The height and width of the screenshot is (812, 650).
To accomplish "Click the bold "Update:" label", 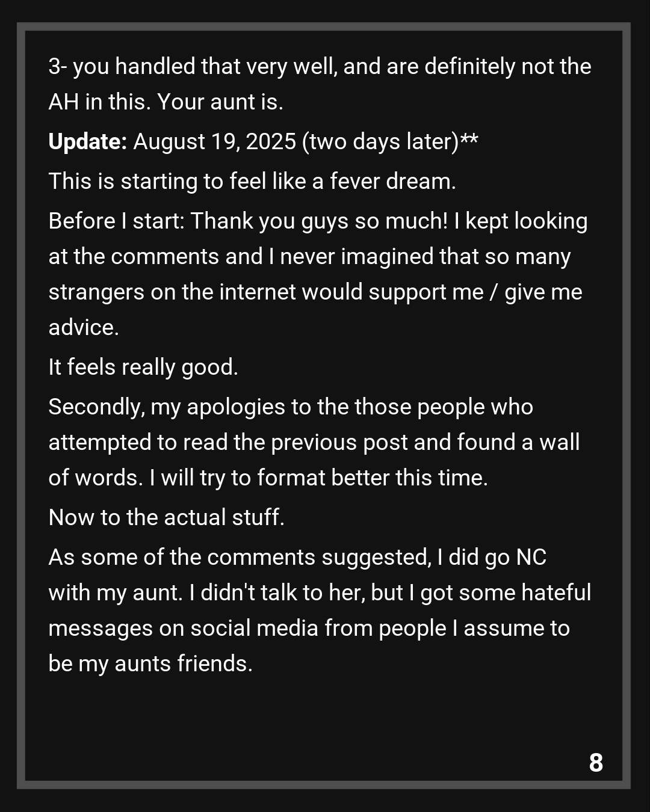I will click(87, 142).
